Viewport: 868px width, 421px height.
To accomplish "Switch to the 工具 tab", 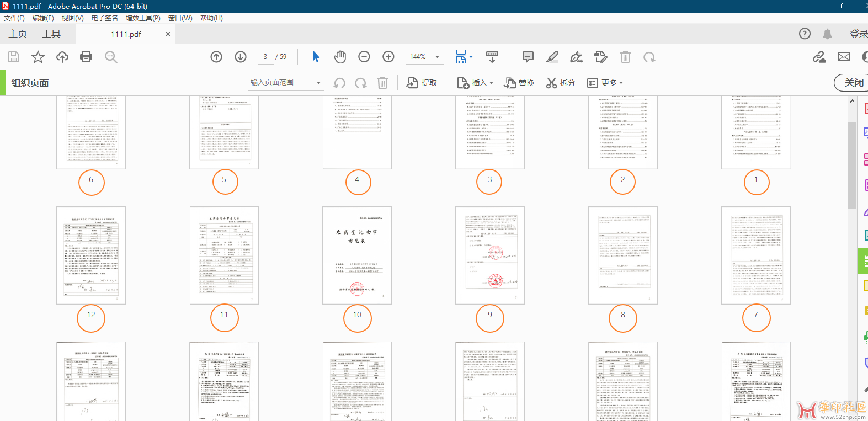I will point(51,34).
